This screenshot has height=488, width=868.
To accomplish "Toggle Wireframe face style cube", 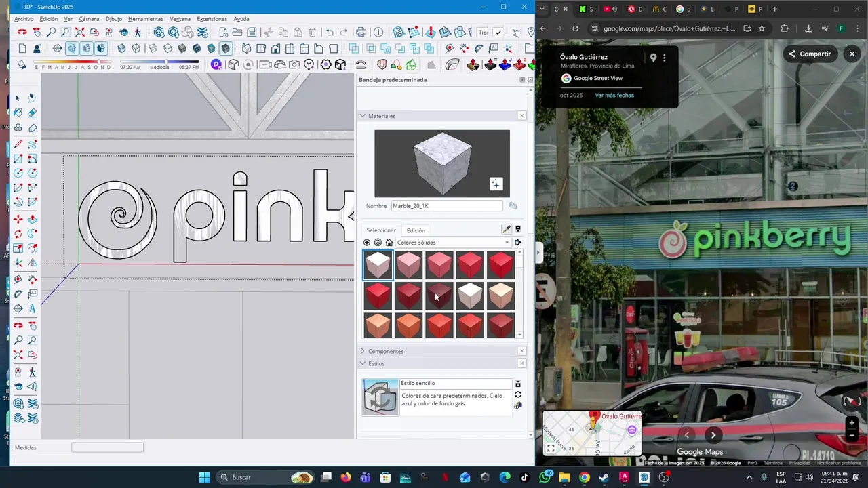I will 152,49.
